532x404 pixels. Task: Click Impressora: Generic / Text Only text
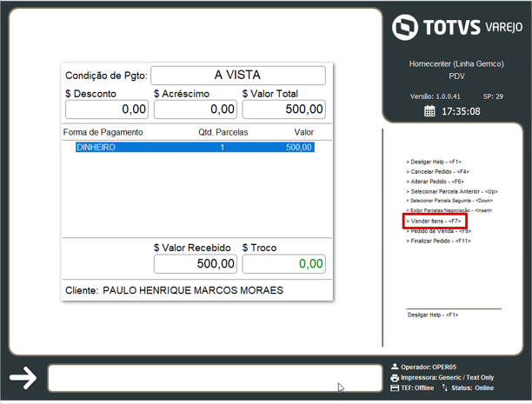tap(447, 378)
